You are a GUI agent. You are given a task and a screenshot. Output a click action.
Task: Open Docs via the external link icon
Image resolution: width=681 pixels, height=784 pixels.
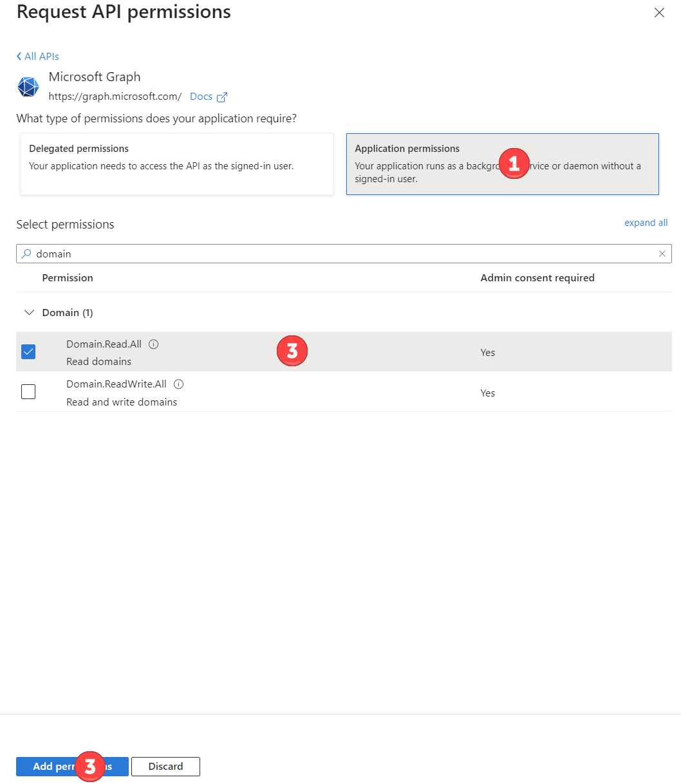click(x=223, y=96)
